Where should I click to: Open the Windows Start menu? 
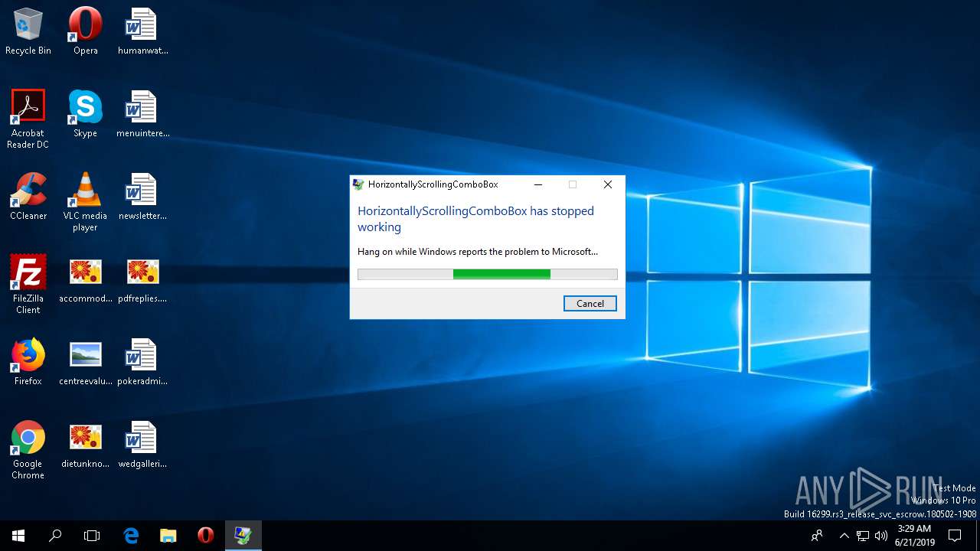point(18,536)
